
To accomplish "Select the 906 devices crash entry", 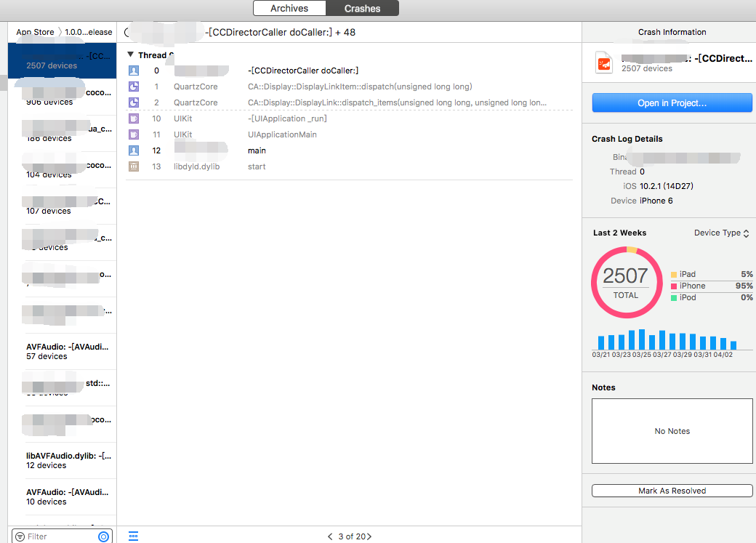I will [x=63, y=97].
